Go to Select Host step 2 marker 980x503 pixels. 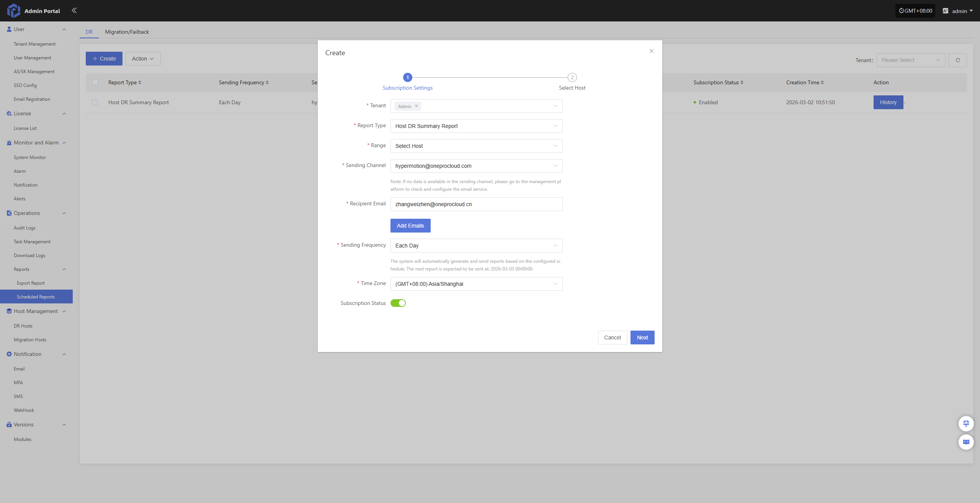click(572, 77)
